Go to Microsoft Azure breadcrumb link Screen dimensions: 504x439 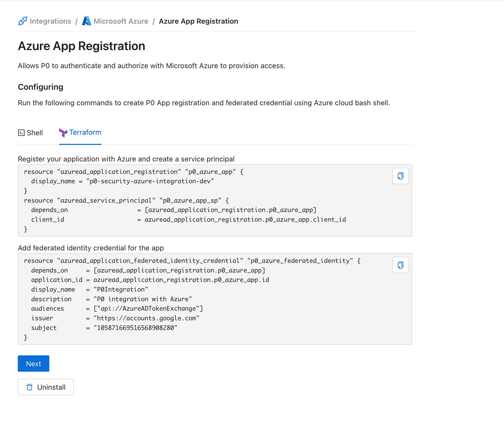(x=121, y=21)
